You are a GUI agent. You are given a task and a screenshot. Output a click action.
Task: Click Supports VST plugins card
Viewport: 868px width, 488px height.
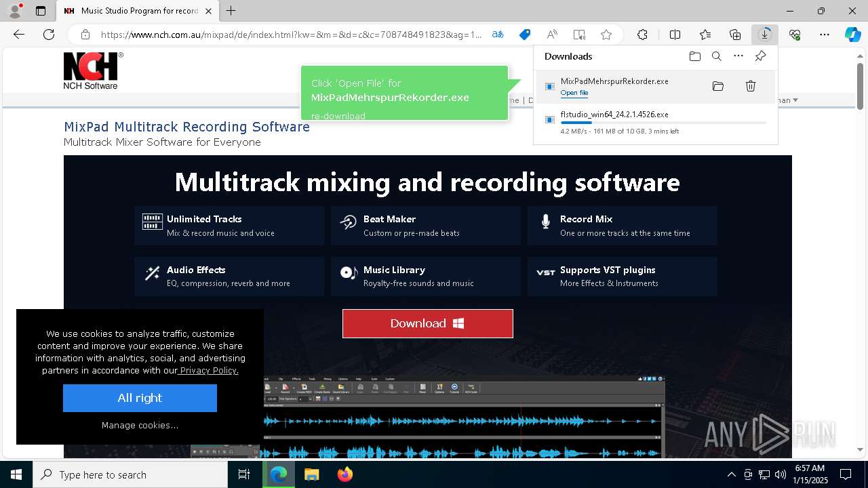pos(623,276)
